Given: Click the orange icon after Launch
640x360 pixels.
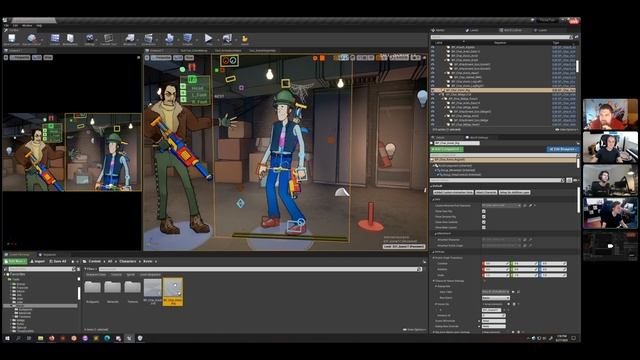Looking at the screenshot, I should [244, 39].
